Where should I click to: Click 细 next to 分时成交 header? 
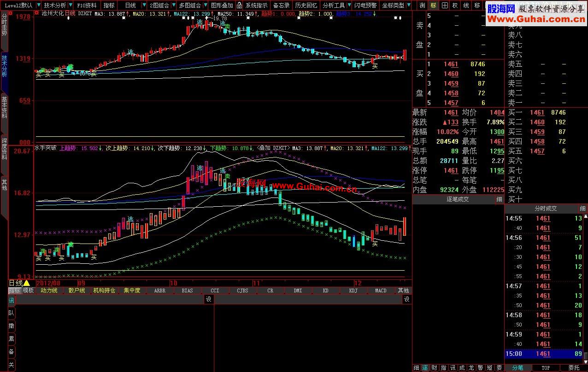click(583, 209)
